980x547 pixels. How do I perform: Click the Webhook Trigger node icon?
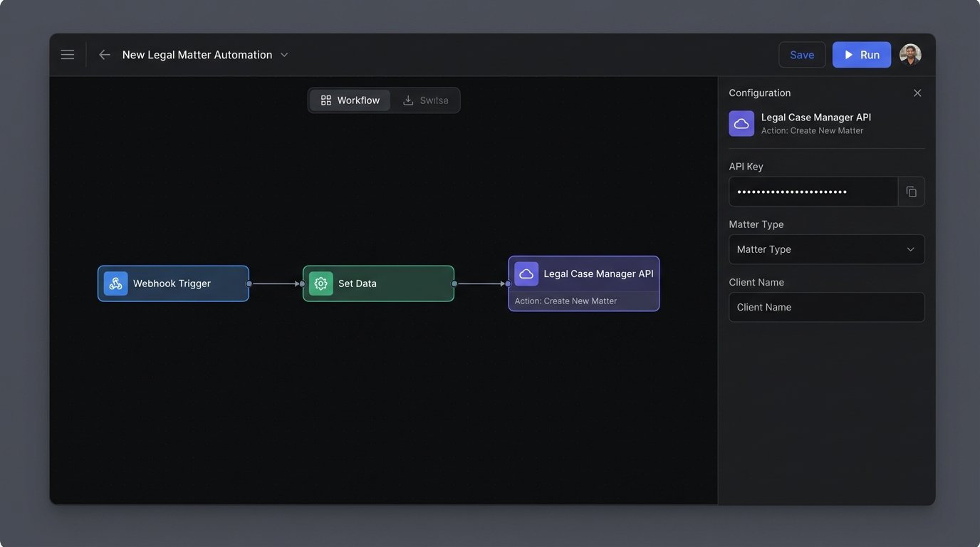(x=115, y=283)
